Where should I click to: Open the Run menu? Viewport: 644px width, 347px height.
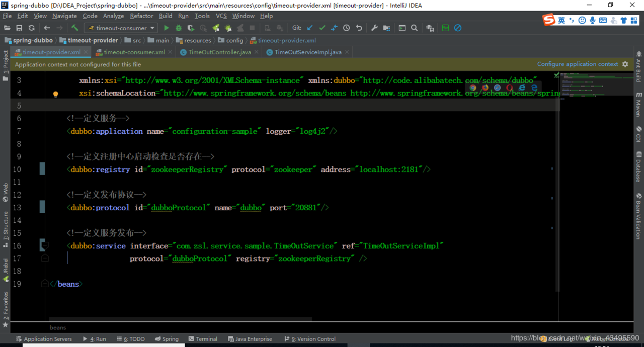[x=183, y=16]
